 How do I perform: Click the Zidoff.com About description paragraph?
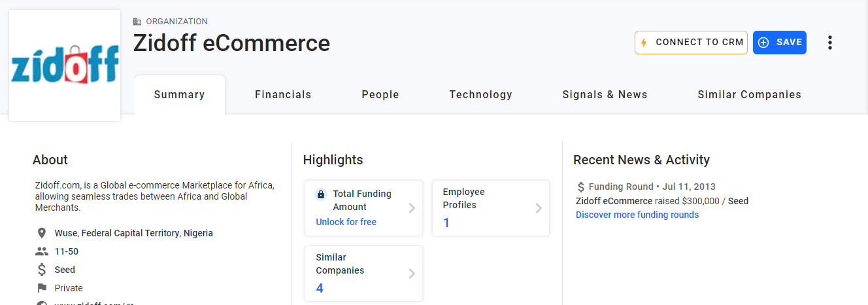click(x=154, y=196)
